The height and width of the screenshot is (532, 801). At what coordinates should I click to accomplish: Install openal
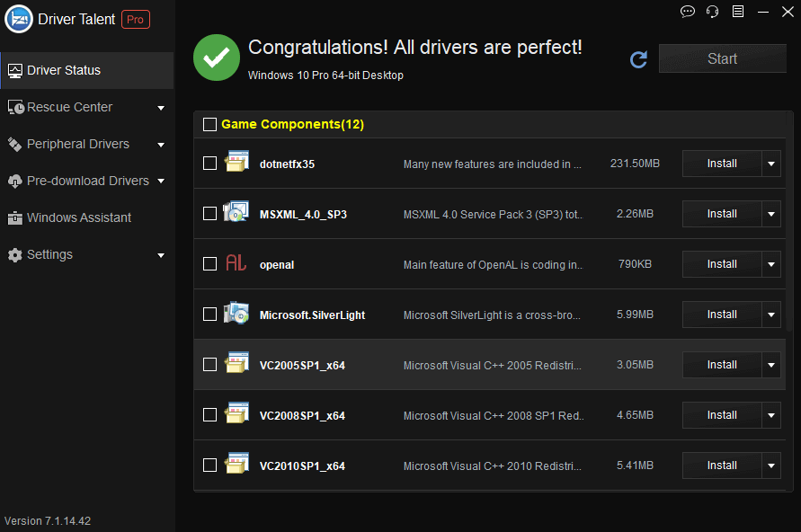click(x=722, y=264)
